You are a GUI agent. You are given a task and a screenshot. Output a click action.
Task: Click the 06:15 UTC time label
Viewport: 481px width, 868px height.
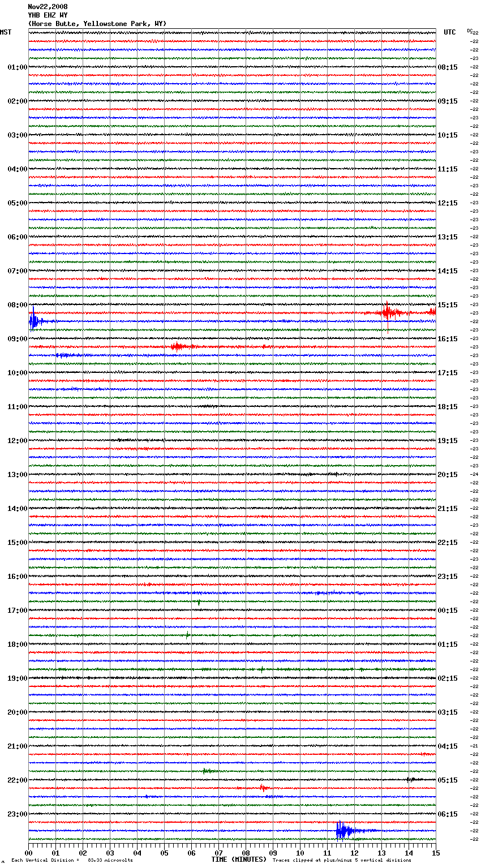click(x=448, y=814)
